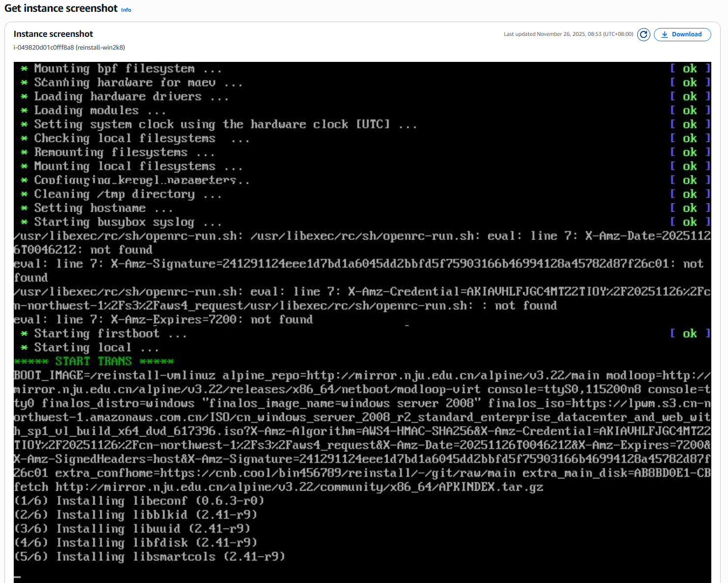728x583 pixels.
Task: Click 'Checking local filesystems' console line
Action: click(x=135, y=139)
